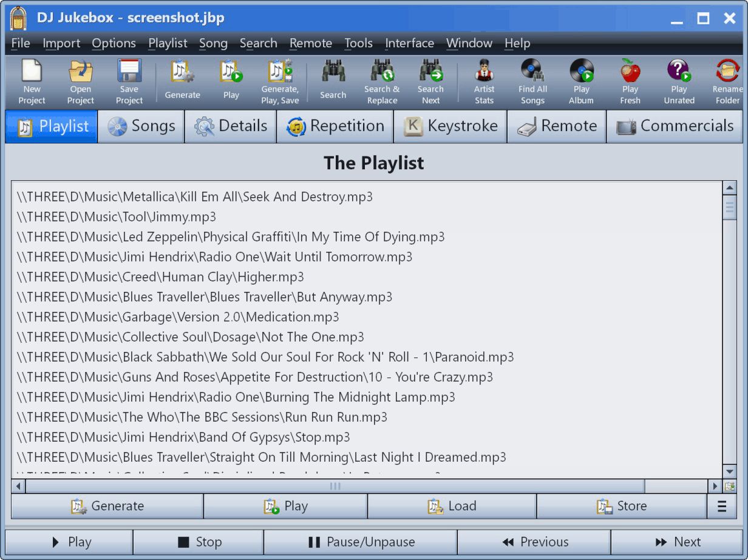Click the Store playlist button
Viewport: 748px width, 560px height.
(x=622, y=506)
